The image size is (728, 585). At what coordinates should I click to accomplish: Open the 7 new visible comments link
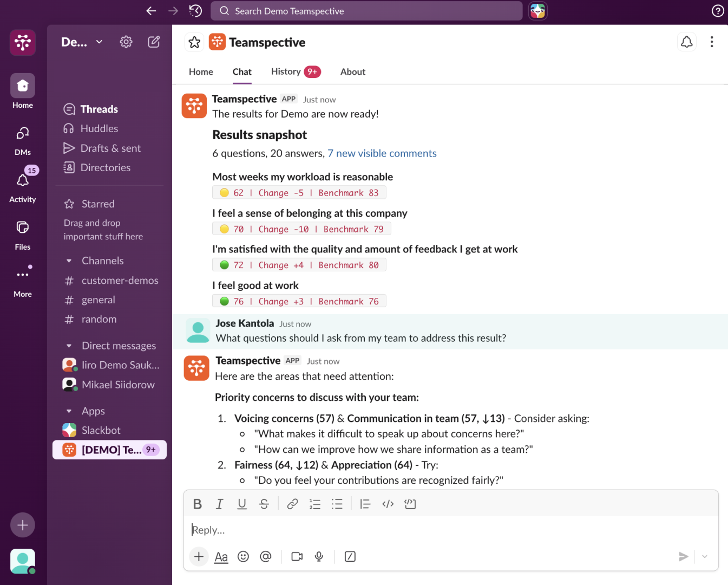pyautogui.click(x=382, y=153)
